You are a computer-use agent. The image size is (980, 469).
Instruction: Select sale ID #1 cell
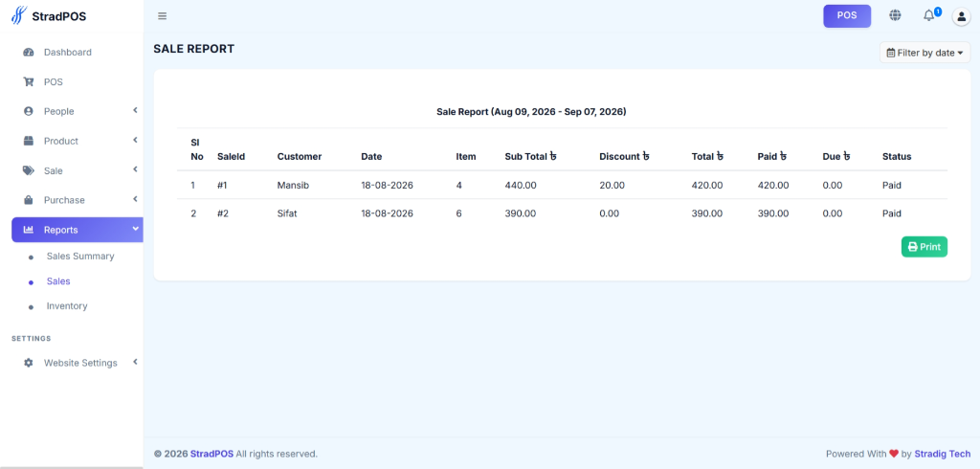223,185
